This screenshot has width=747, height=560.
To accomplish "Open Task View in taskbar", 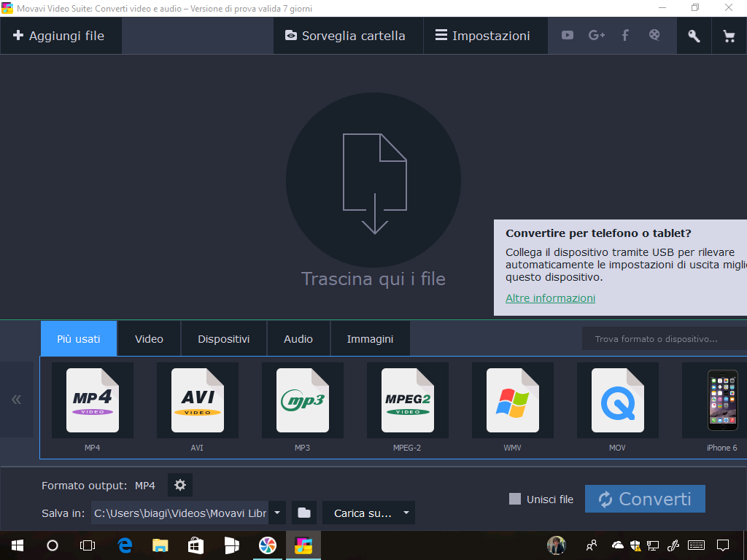I will [88, 545].
